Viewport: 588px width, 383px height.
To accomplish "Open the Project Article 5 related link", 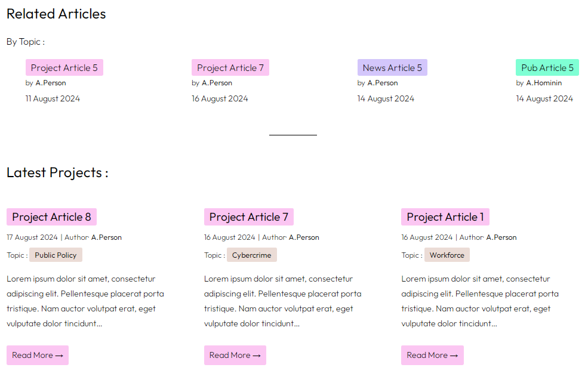I will pyautogui.click(x=64, y=68).
